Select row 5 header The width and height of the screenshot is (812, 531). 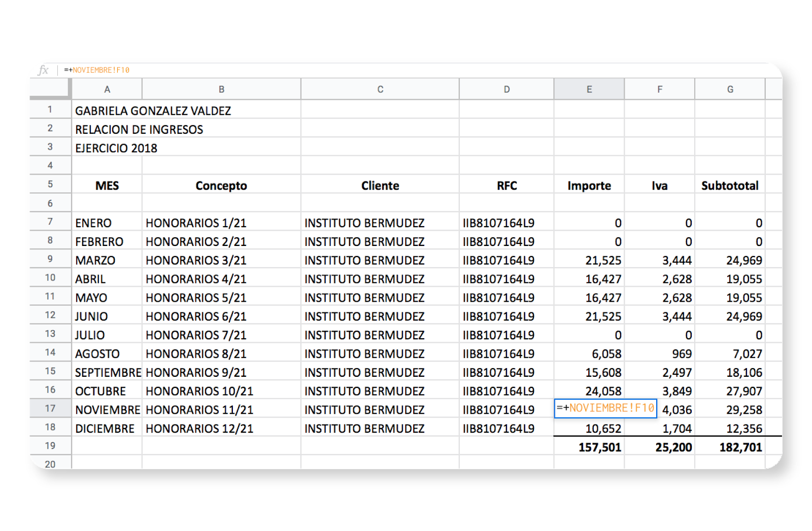50,184
